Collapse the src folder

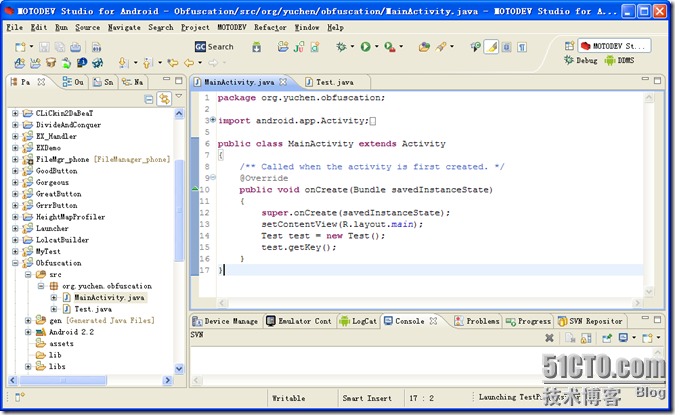28,274
